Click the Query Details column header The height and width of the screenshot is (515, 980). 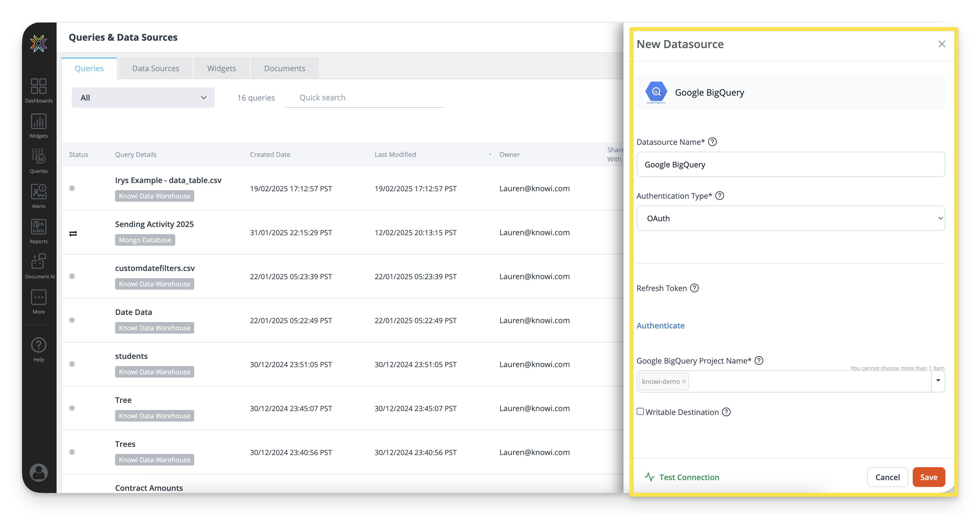(136, 154)
